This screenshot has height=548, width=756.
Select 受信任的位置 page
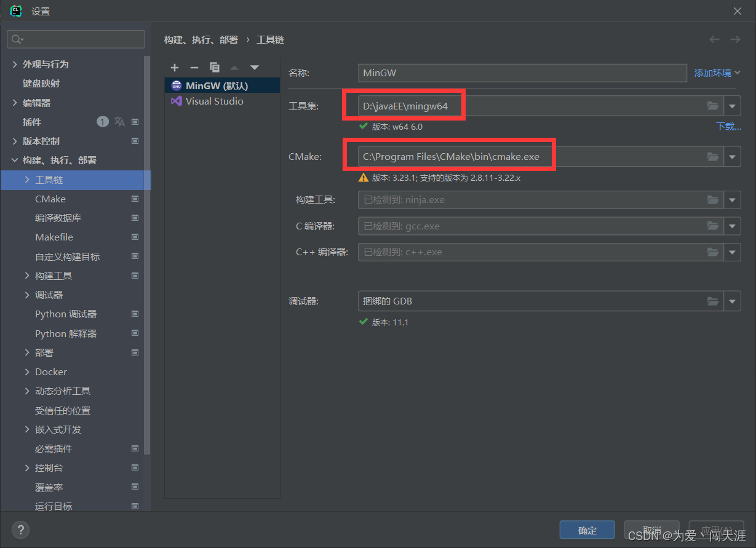pos(63,410)
